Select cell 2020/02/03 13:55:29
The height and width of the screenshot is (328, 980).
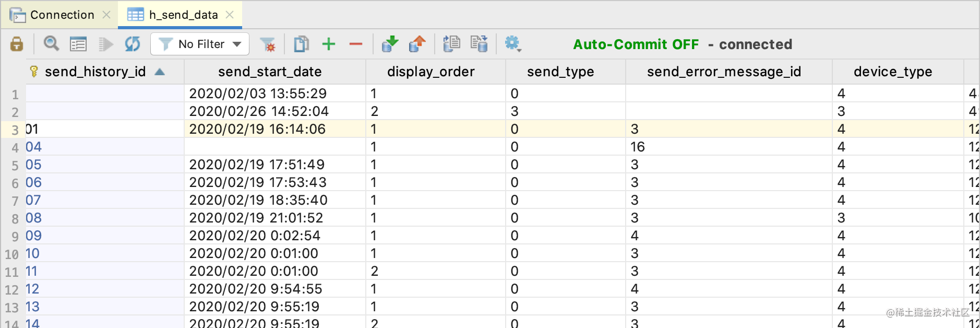pyautogui.click(x=274, y=93)
